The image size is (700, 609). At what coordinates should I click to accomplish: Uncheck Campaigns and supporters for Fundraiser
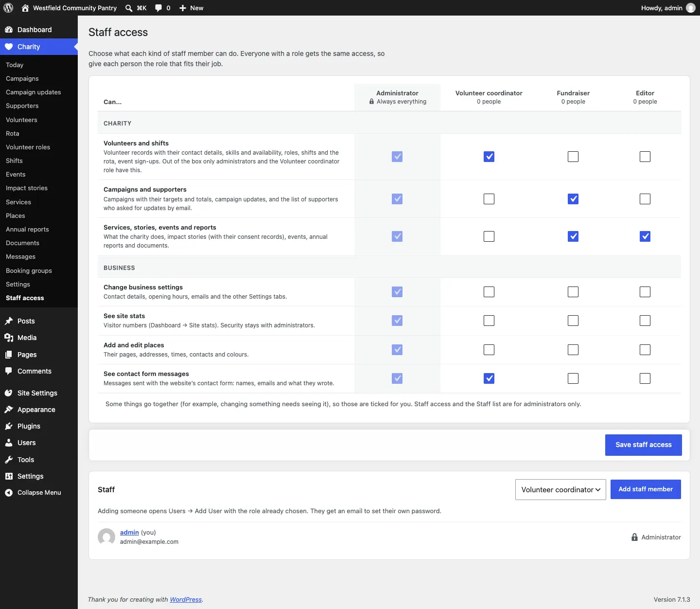tap(573, 199)
